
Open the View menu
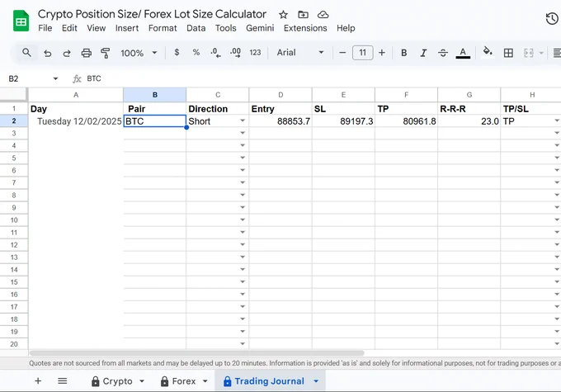[97, 28]
